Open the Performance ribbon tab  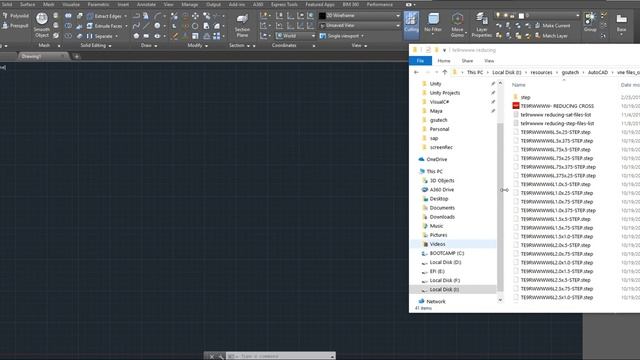coord(380,4)
